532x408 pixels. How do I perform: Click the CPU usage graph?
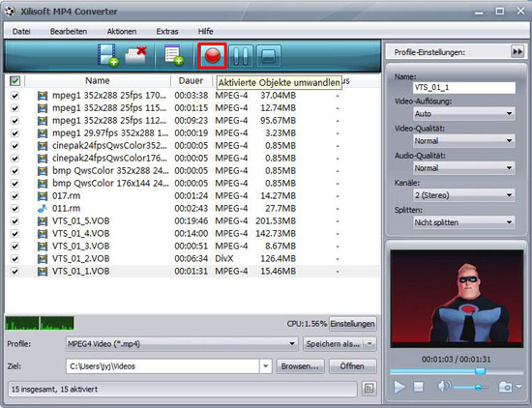pos(40,323)
